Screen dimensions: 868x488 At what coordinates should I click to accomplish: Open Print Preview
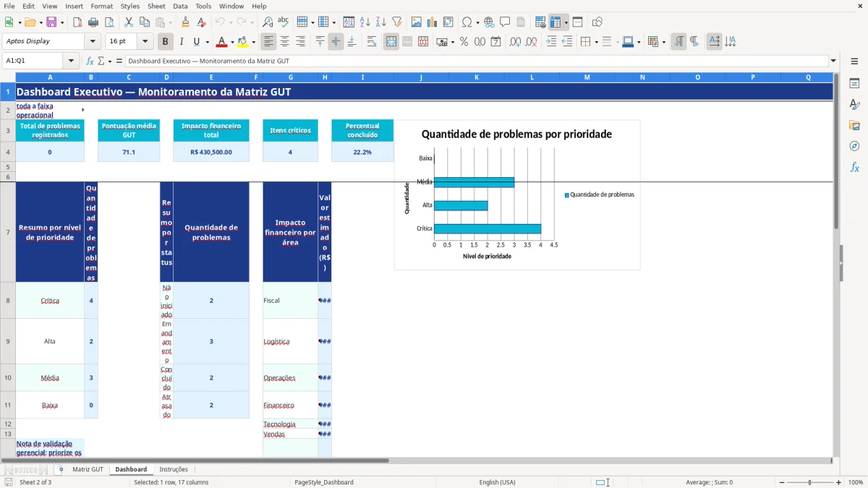click(109, 22)
